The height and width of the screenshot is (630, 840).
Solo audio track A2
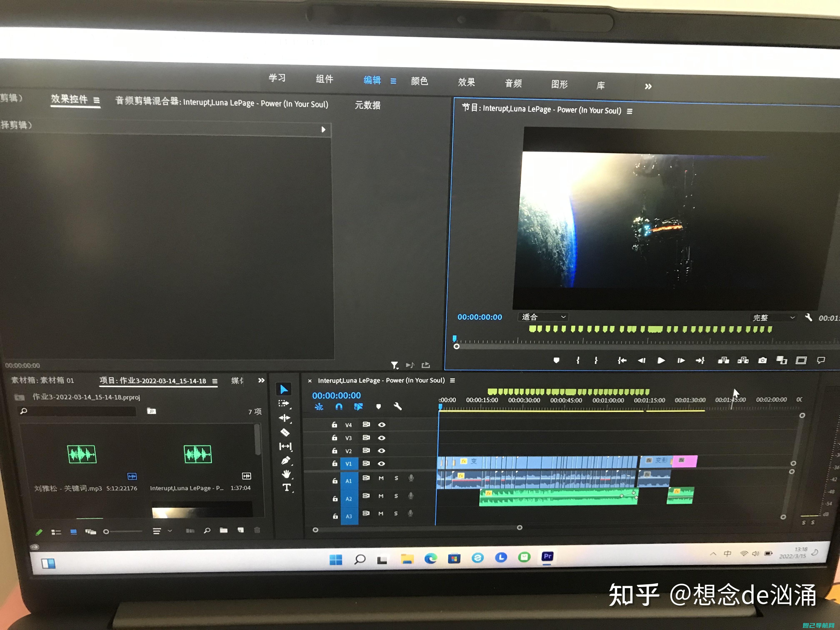pos(396,496)
